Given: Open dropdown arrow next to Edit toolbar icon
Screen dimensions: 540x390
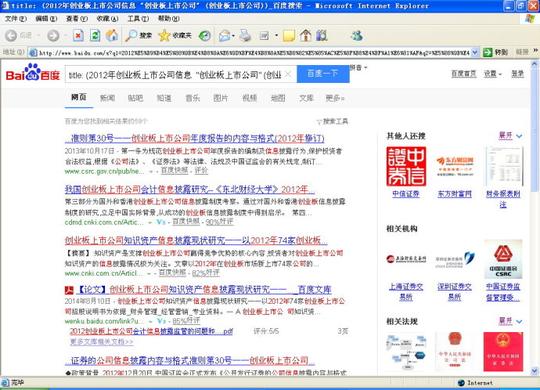Looking at the screenshot, I should click(276, 35).
